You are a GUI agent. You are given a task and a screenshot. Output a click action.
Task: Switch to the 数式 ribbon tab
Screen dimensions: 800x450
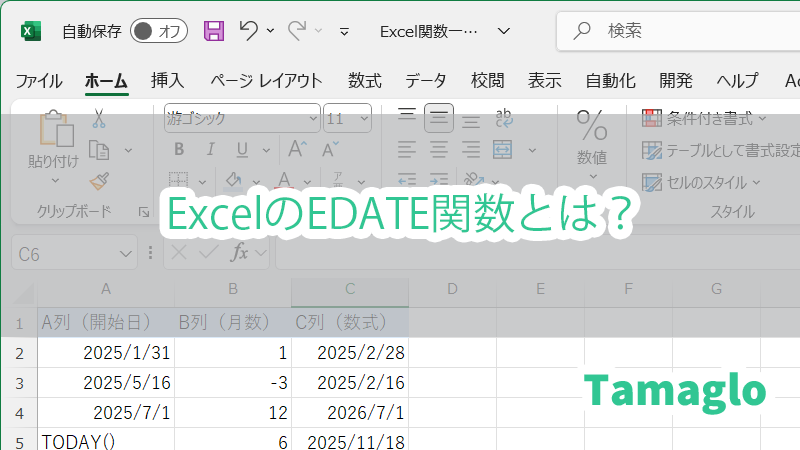pyautogui.click(x=364, y=81)
